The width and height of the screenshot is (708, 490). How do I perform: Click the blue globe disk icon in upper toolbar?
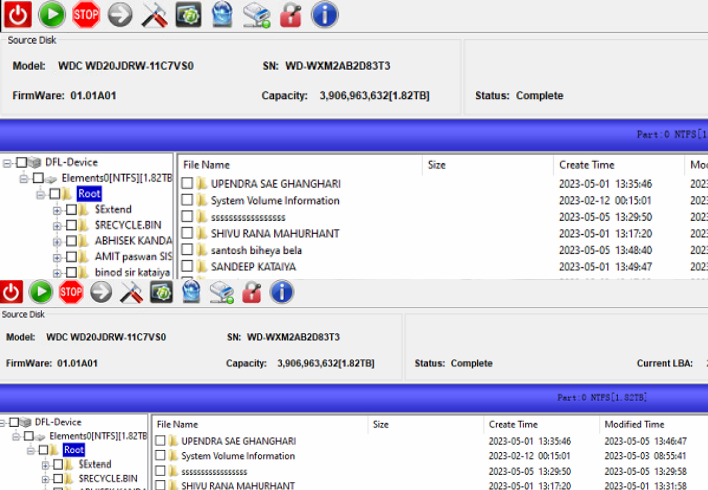222,14
